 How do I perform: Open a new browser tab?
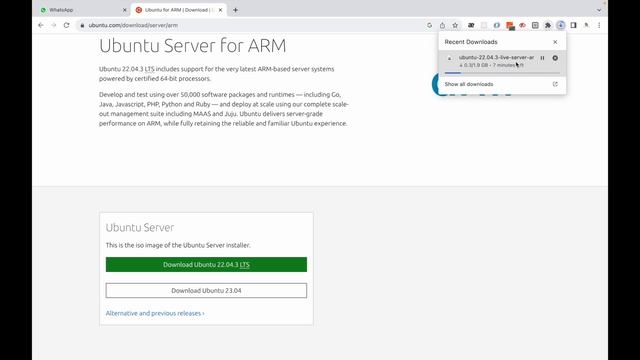pos(236,10)
